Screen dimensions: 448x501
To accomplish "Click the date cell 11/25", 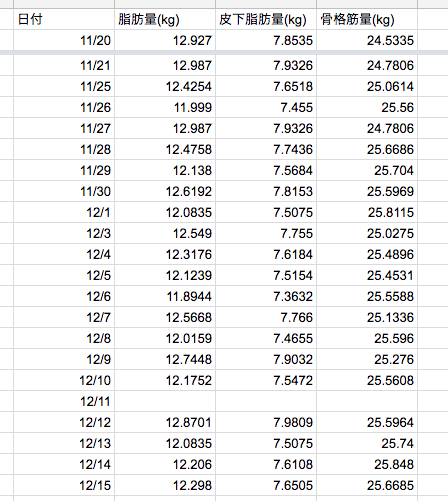I will (x=64, y=86).
